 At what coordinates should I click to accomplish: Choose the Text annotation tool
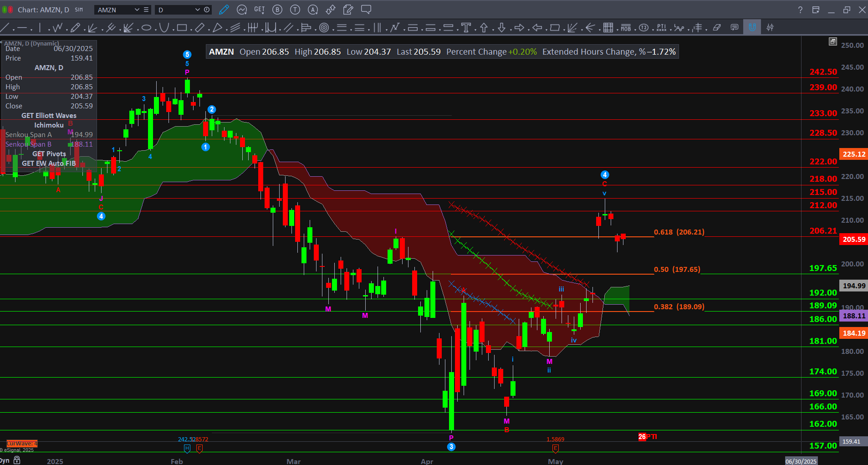(x=466, y=28)
